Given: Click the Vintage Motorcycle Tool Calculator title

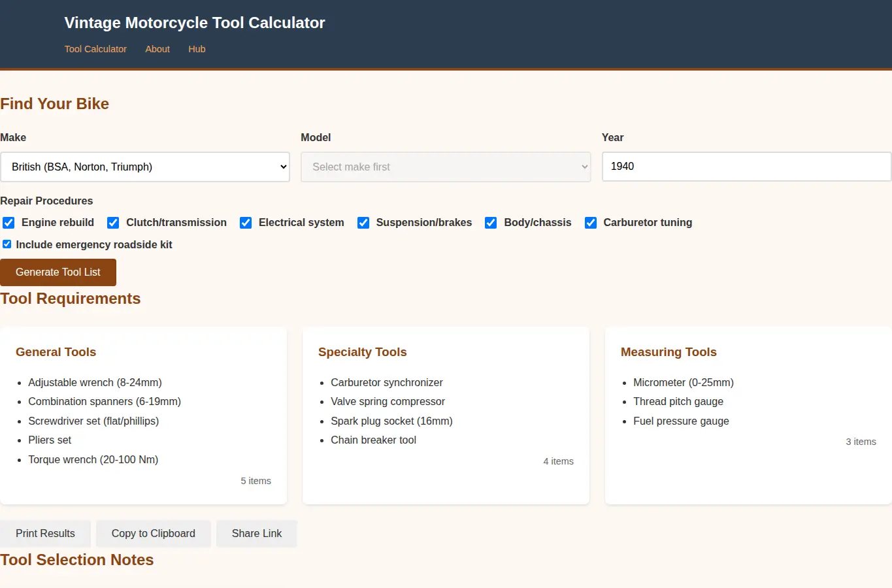Looking at the screenshot, I should [x=195, y=23].
